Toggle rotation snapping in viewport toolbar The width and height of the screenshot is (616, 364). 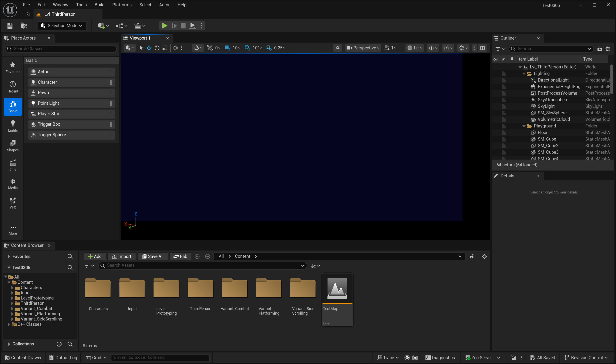(247, 48)
